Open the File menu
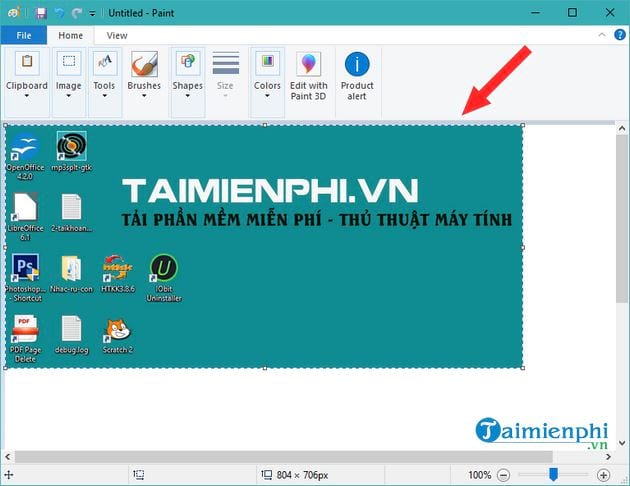Viewport: 630px width, 486px height. point(23,35)
